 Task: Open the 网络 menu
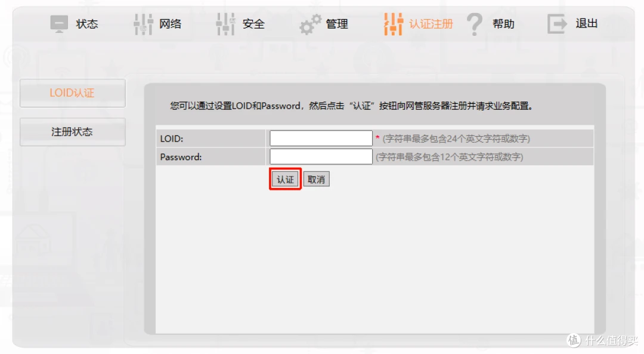[x=171, y=24]
